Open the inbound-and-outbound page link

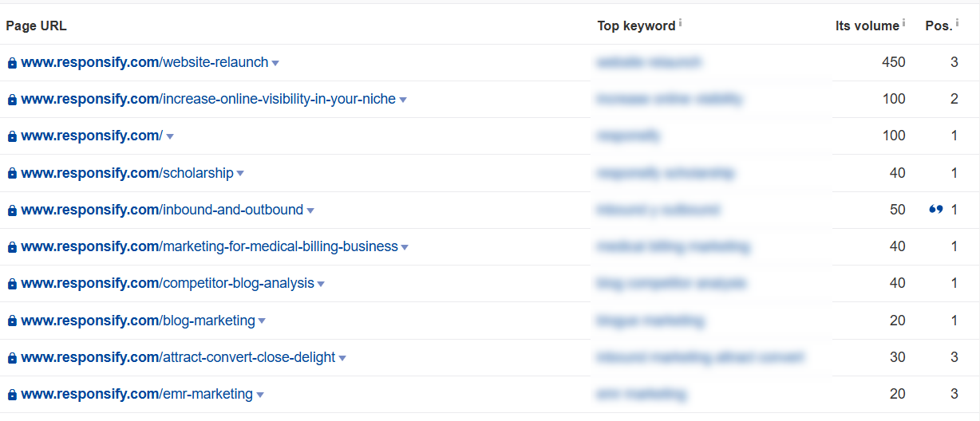[x=163, y=210]
